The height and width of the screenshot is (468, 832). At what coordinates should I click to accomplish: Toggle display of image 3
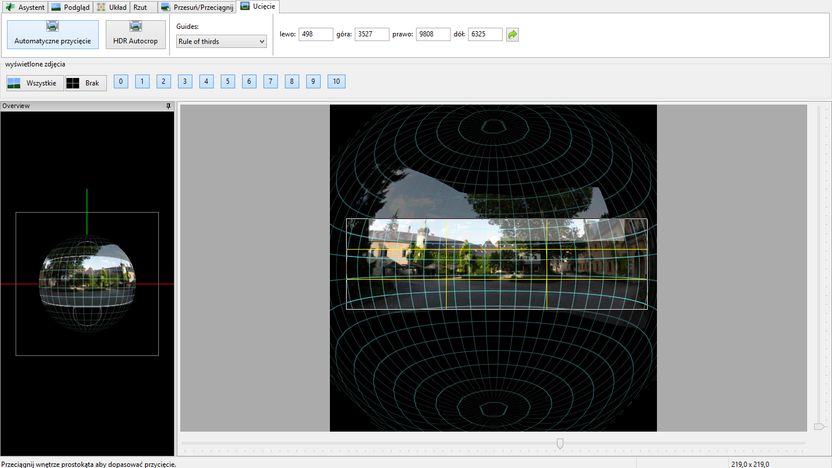tap(185, 81)
